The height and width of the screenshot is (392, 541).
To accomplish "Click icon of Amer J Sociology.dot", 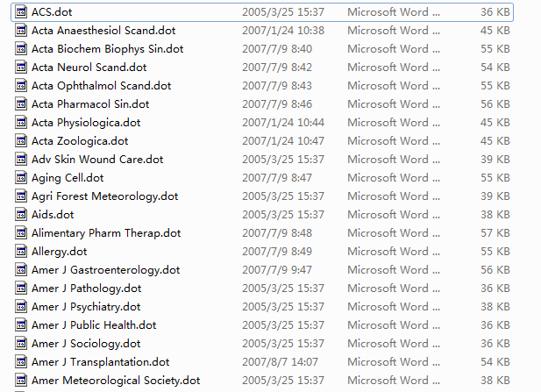I will (x=21, y=344).
